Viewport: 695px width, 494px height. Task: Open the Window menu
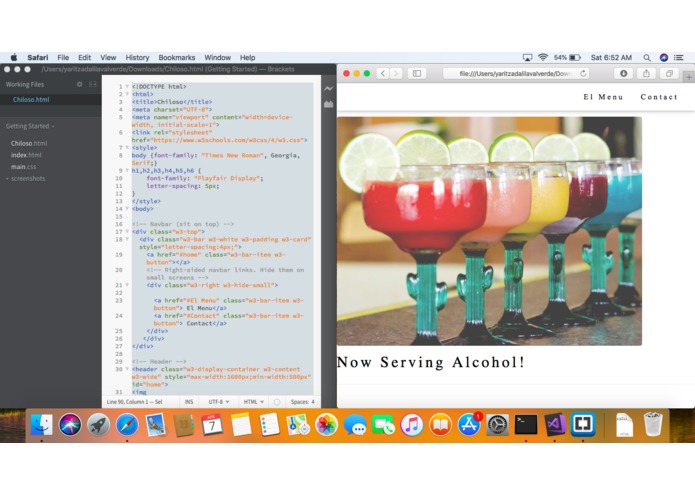click(218, 58)
